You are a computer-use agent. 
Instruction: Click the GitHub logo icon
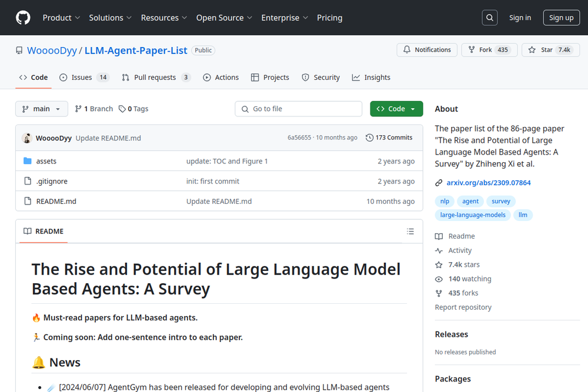(23, 18)
